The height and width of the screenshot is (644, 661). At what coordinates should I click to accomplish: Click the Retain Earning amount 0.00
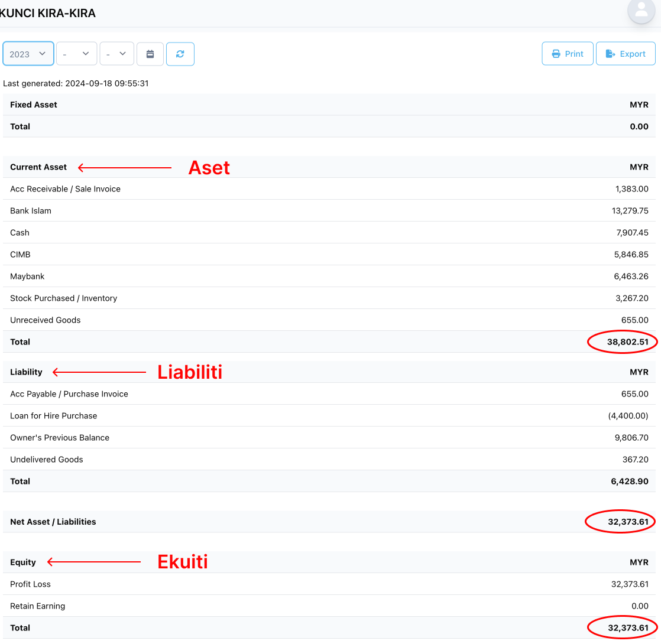coord(640,607)
